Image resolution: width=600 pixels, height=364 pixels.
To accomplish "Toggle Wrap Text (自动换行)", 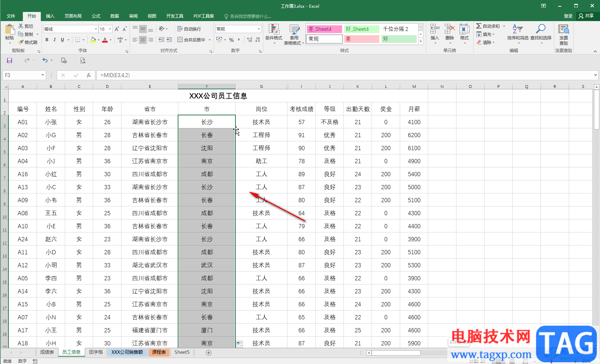I will click(189, 29).
